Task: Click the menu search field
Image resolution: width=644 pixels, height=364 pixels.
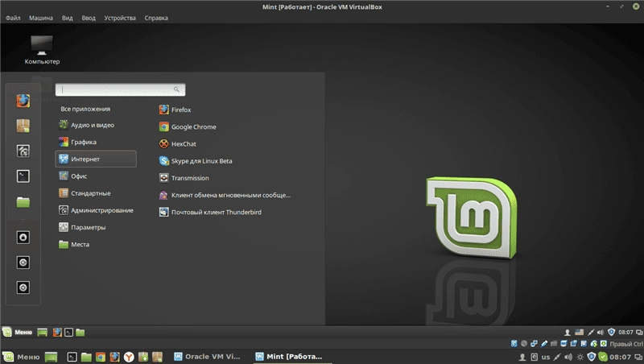Action: coord(120,89)
